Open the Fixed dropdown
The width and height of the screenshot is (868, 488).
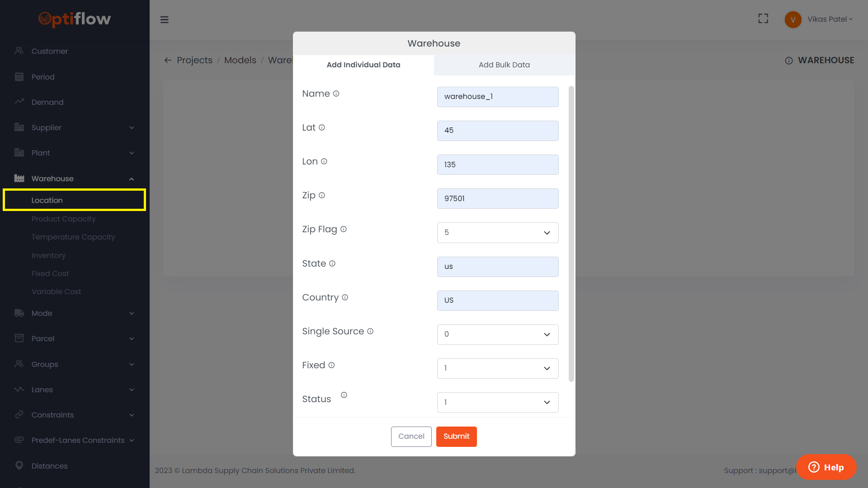(497, 368)
